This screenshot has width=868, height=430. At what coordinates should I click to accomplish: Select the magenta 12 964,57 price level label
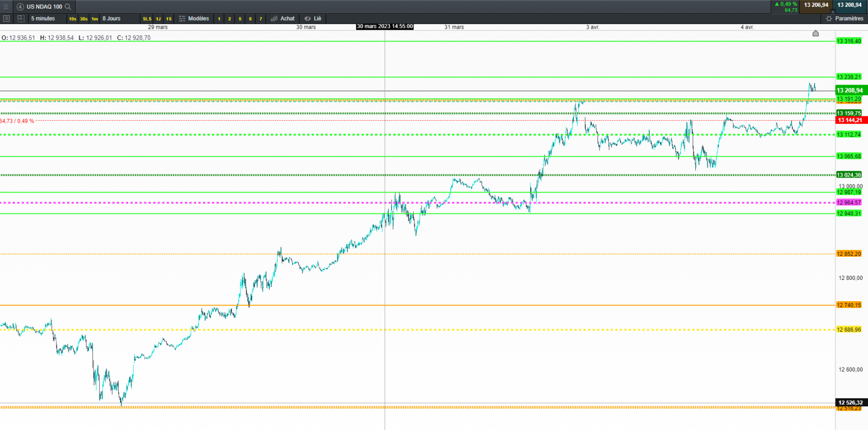[x=849, y=203]
